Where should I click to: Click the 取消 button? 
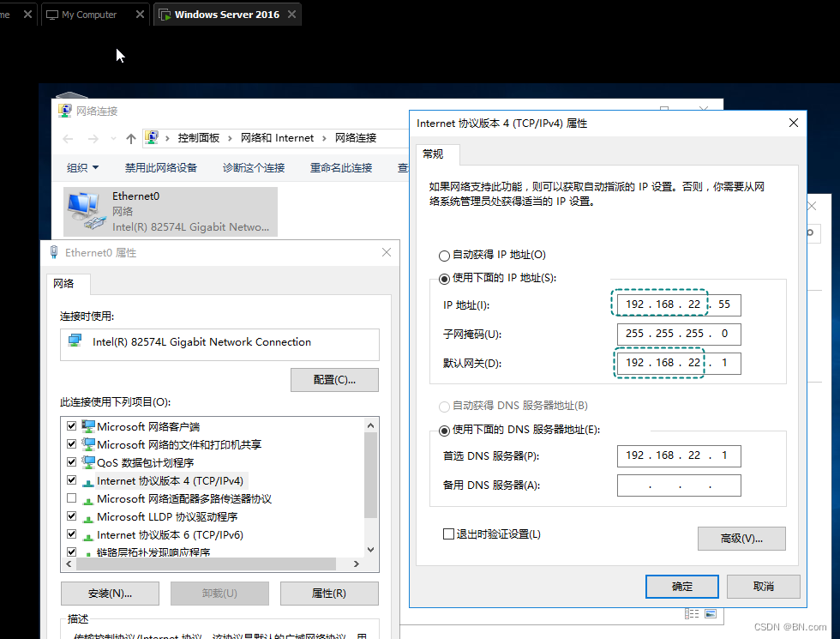click(x=764, y=587)
